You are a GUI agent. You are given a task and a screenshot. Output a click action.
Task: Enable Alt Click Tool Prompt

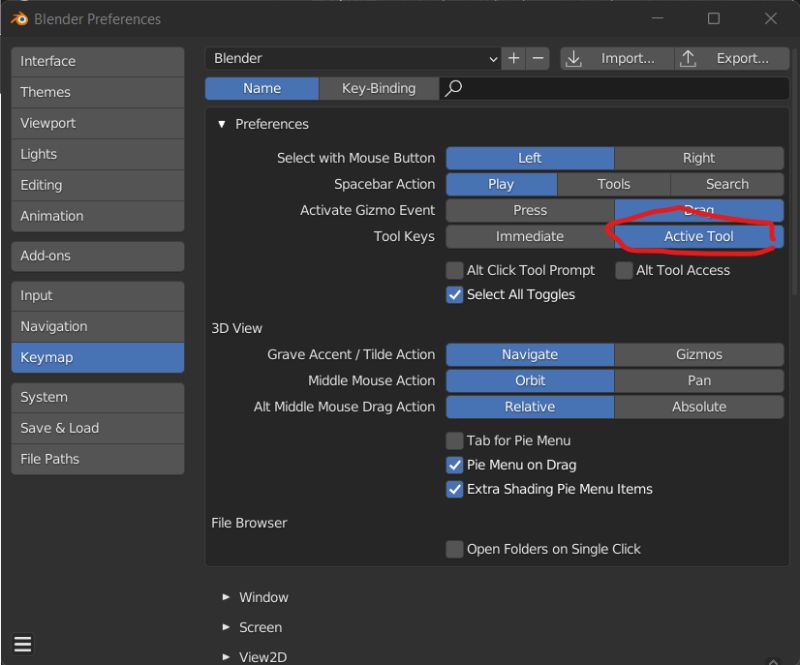(x=454, y=269)
